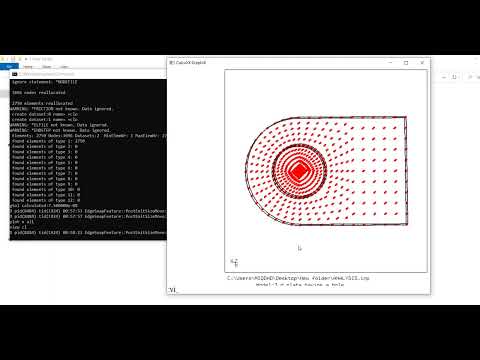Open the Home ribbon tab in File Explorer
This screenshot has height=360, width=480.
[x=28, y=67]
